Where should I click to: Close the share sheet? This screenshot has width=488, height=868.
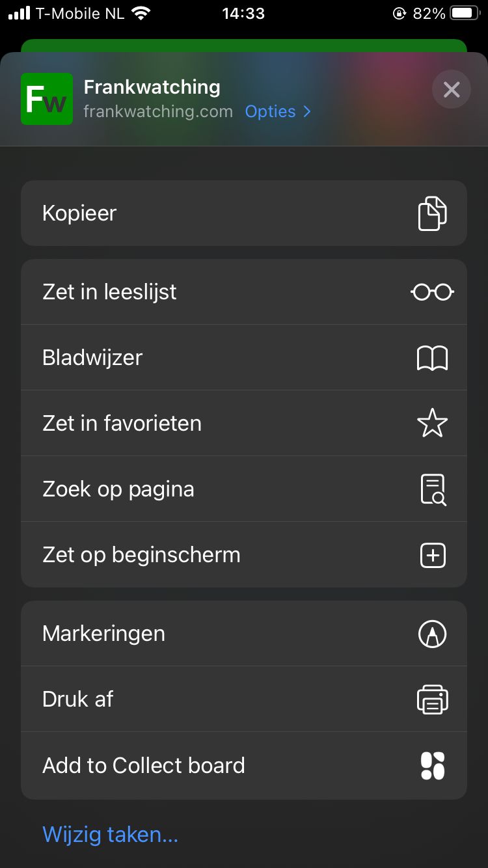[451, 89]
